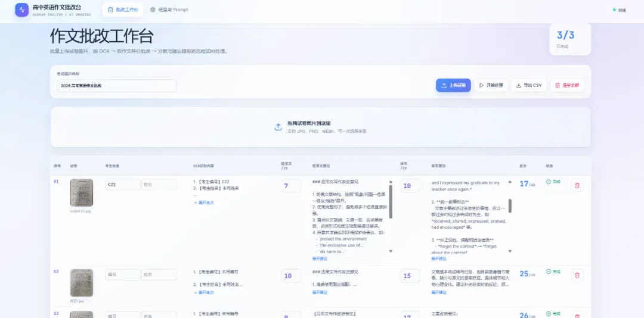Edit the row 01 continuation score 10
Viewport: 644px width, 318px height.
410,186
